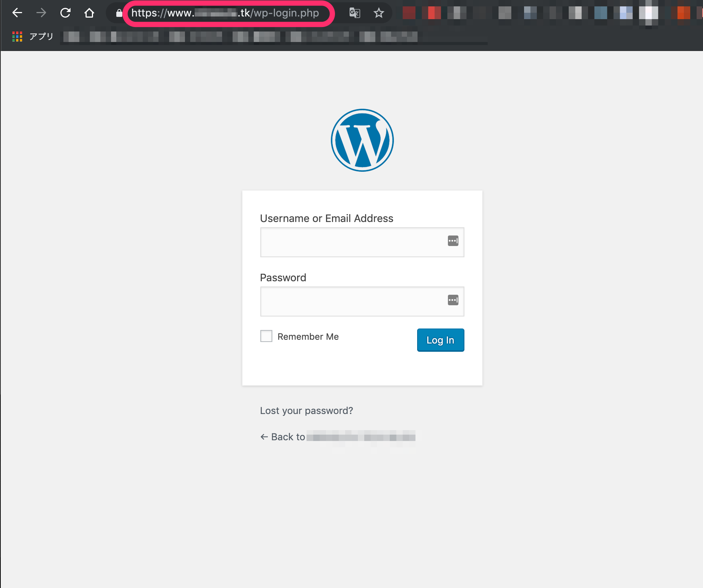The width and height of the screenshot is (703, 588).
Task: Click the padlock site security icon
Action: click(x=119, y=13)
